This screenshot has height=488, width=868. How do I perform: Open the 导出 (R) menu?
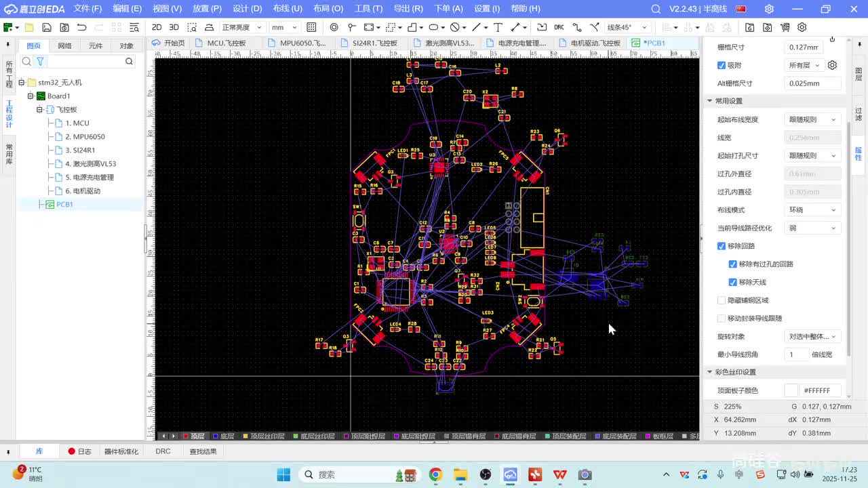point(408,9)
